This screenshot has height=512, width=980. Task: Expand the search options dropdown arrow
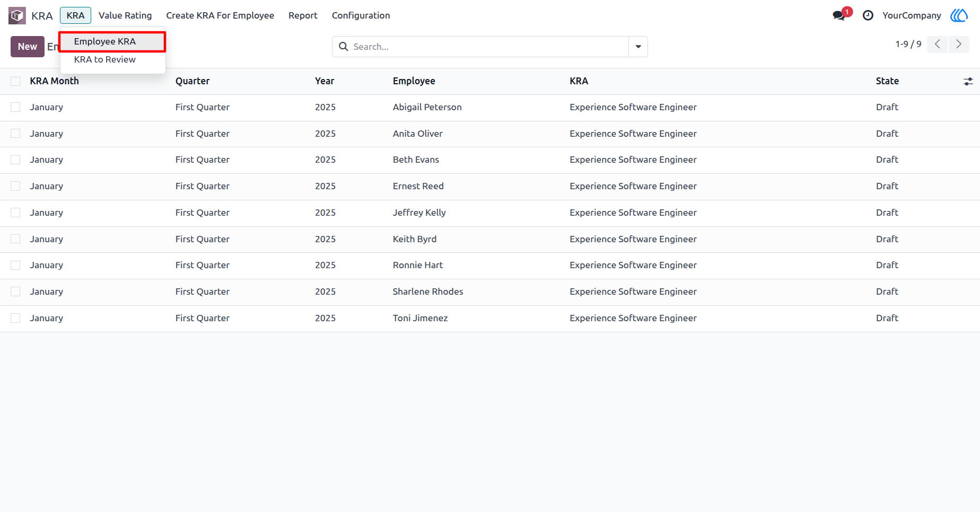pos(638,47)
